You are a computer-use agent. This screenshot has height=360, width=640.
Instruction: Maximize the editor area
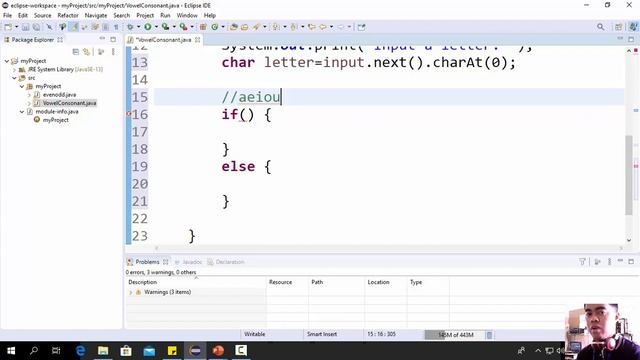coord(631,40)
